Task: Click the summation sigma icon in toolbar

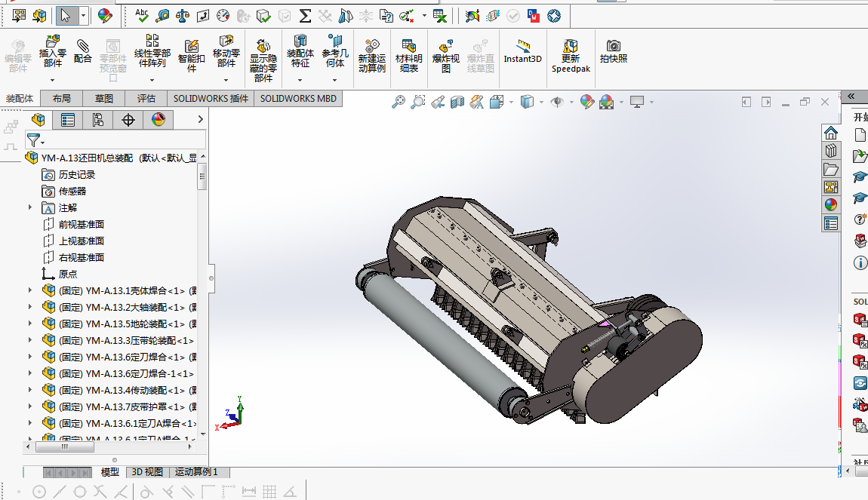Action: coord(305,15)
